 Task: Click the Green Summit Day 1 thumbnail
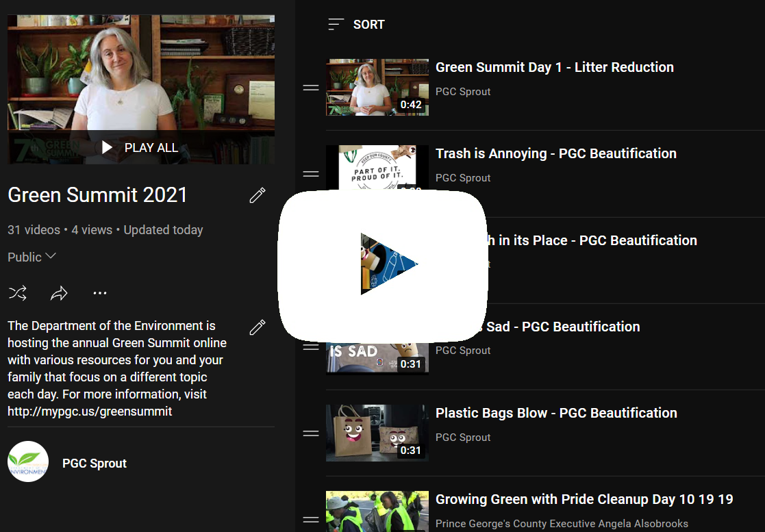click(377, 87)
